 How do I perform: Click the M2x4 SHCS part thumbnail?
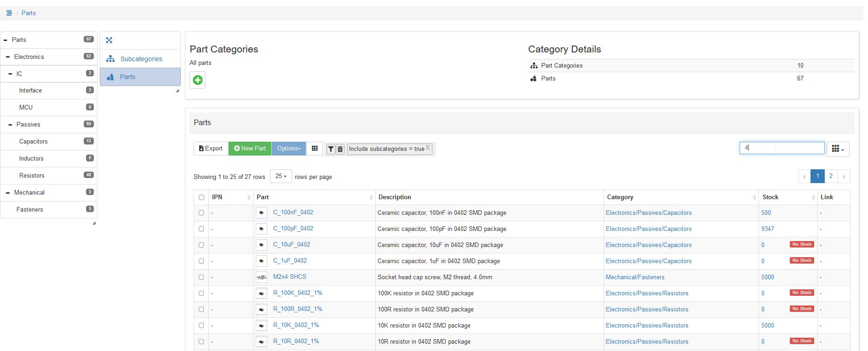[x=261, y=277]
